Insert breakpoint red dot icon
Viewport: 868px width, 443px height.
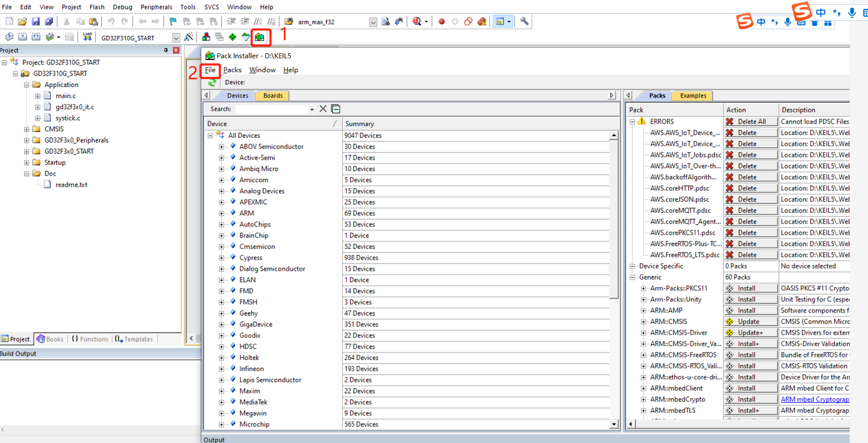(441, 21)
